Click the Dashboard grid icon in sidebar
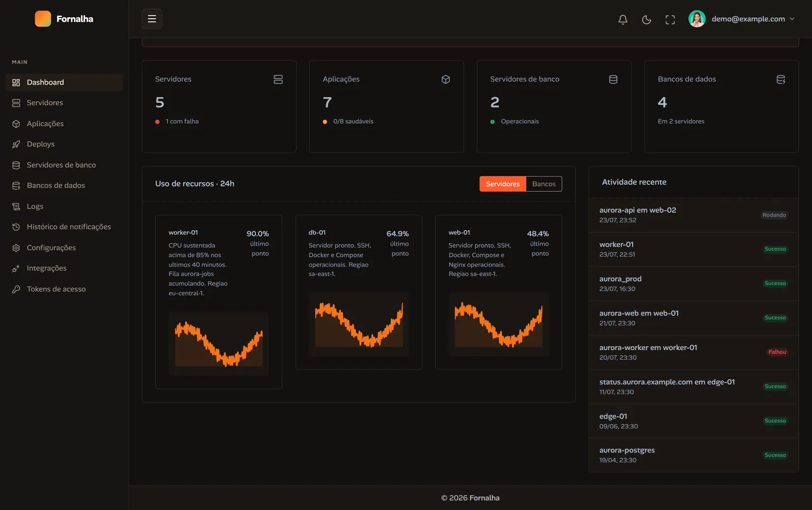This screenshot has height=510, width=812. point(16,82)
